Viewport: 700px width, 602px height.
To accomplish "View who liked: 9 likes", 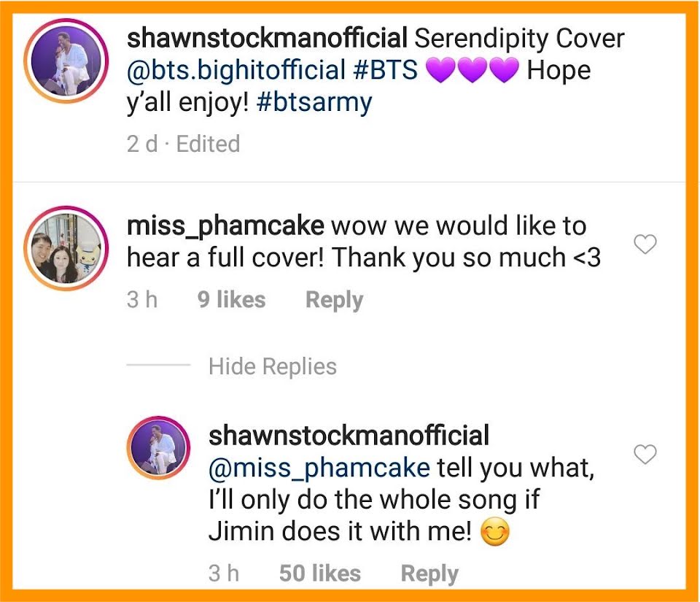I will click(x=232, y=300).
